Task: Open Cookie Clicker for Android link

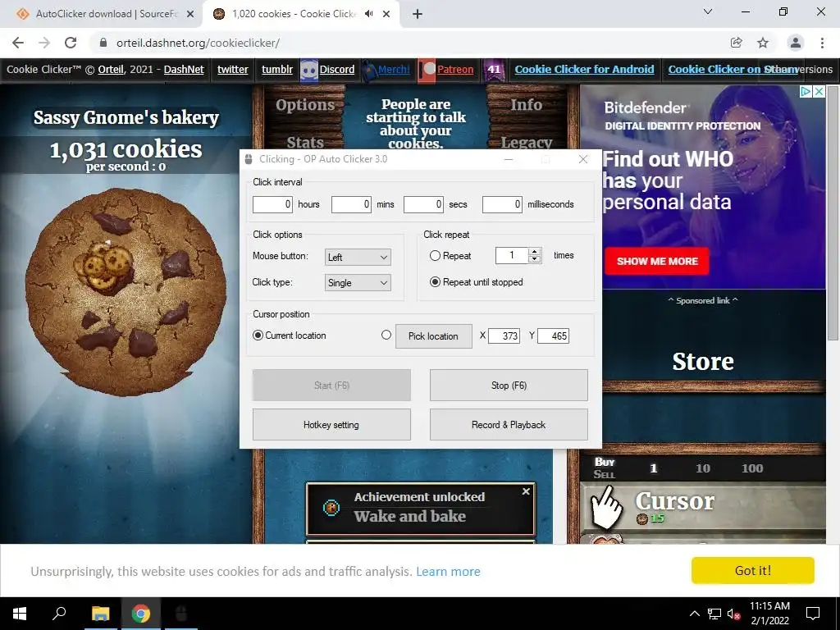Action: (584, 69)
